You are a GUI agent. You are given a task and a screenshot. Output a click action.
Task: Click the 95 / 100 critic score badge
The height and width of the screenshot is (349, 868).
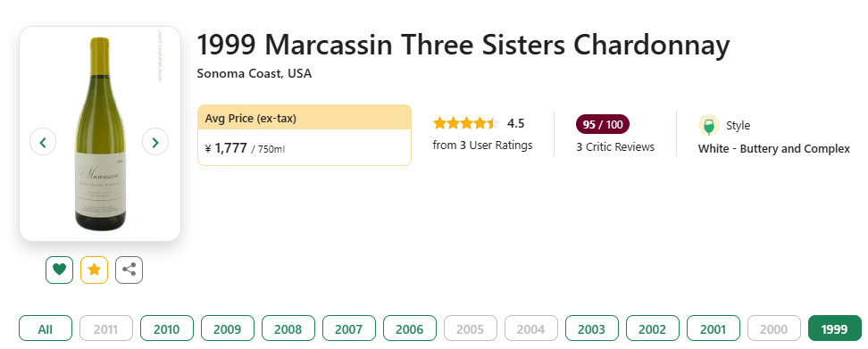coord(603,124)
